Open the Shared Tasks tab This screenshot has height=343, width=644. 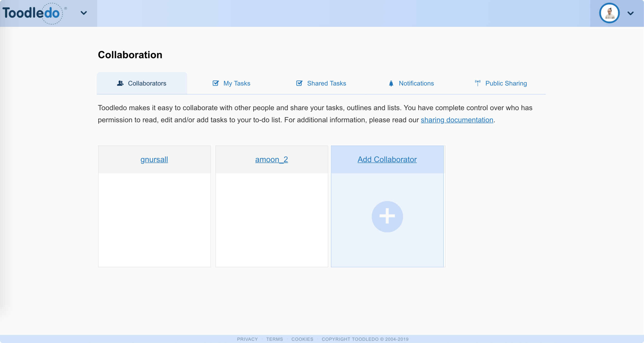point(321,83)
